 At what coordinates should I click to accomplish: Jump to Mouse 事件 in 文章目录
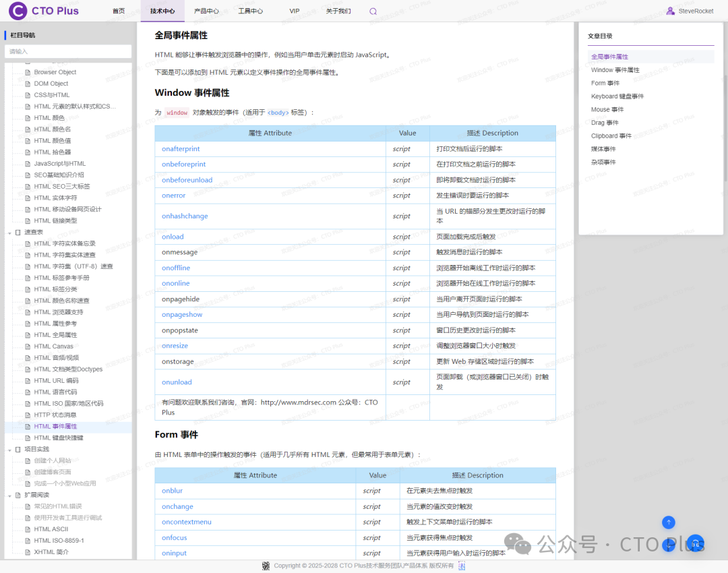[x=607, y=110]
